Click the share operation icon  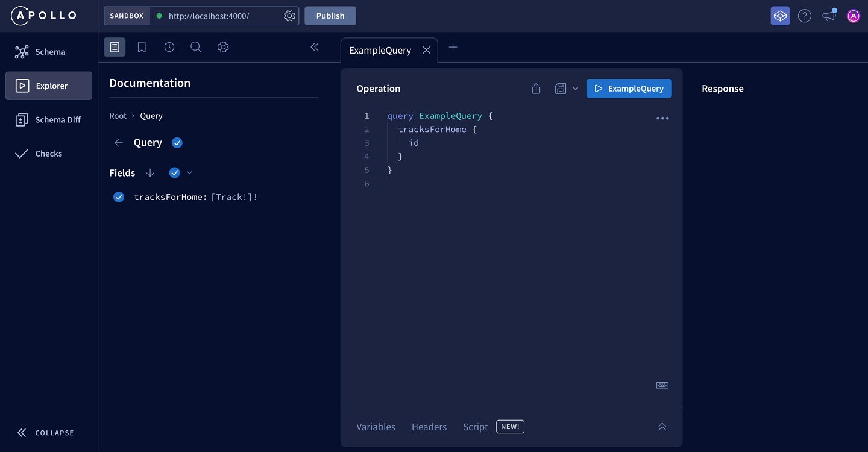tap(536, 89)
